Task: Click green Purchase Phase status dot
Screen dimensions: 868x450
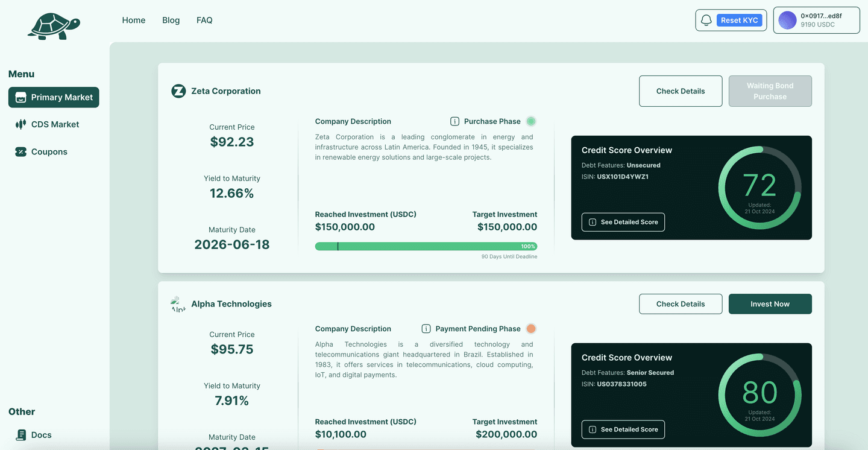Action: tap(531, 121)
